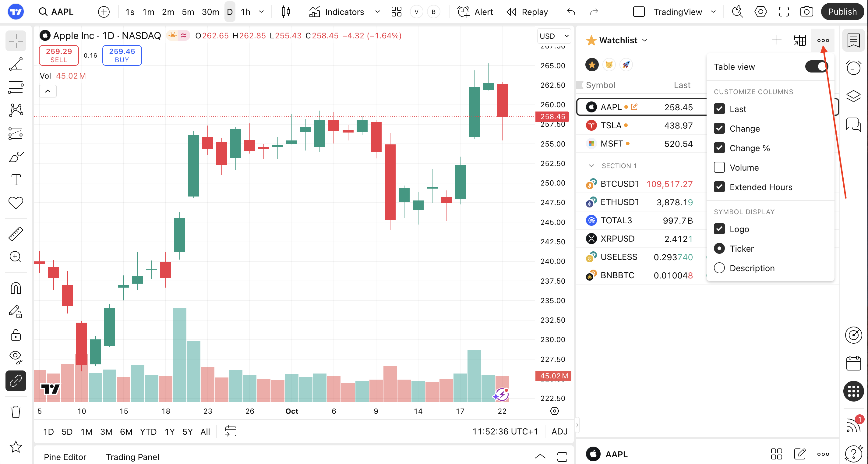Open the Pine Editor tab
The width and height of the screenshot is (868, 464).
[x=65, y=457]
